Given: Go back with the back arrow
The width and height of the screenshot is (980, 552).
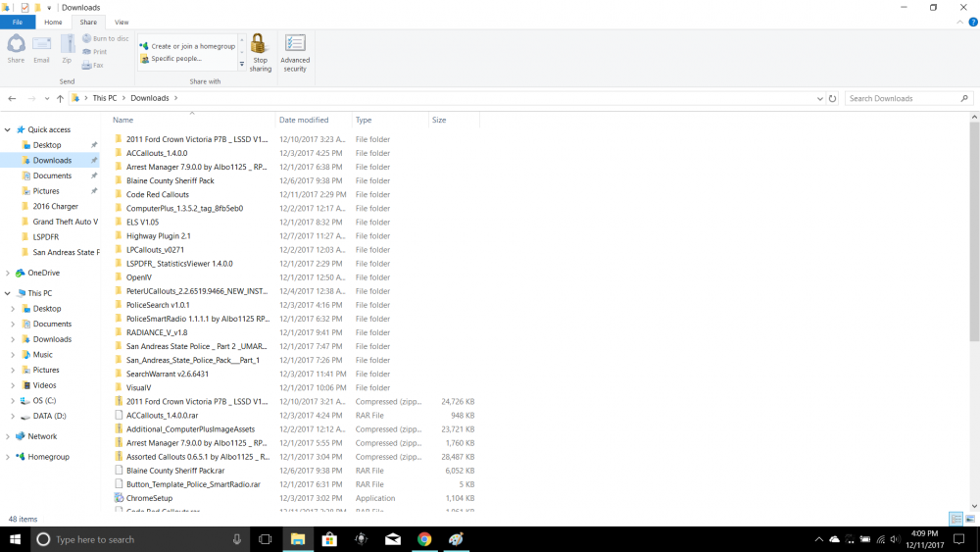Looking at the screenshot, I should point(12,98).
